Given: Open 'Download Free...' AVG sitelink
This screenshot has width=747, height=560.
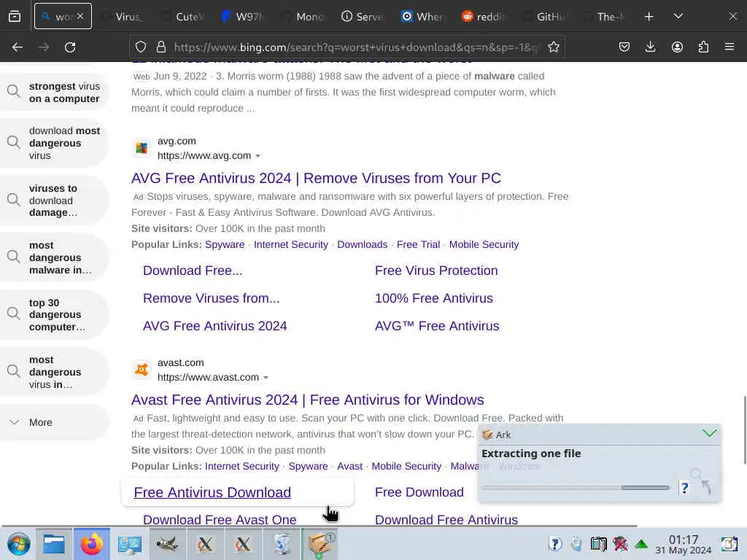Looking at the screenshot, I should (x=193, y=271).
